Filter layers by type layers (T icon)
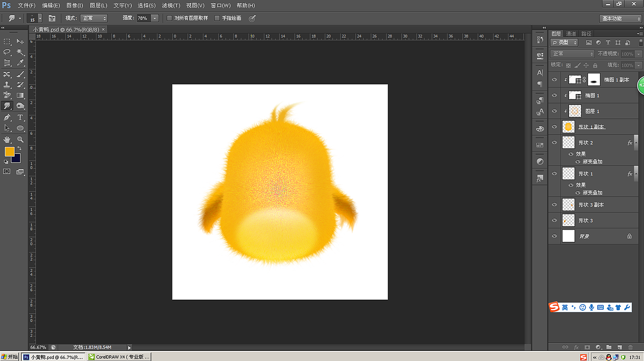644x361 pixels. (608, 43)
